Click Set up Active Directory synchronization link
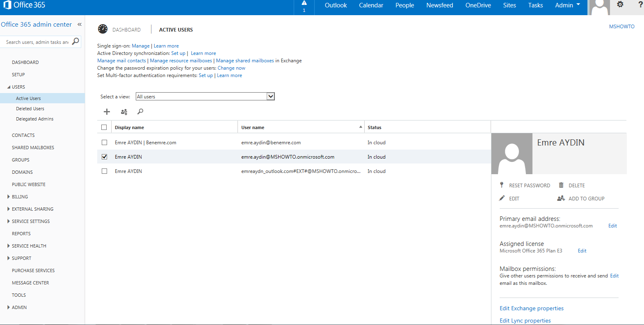Screen dimensions: 644x325 (178, 53)
